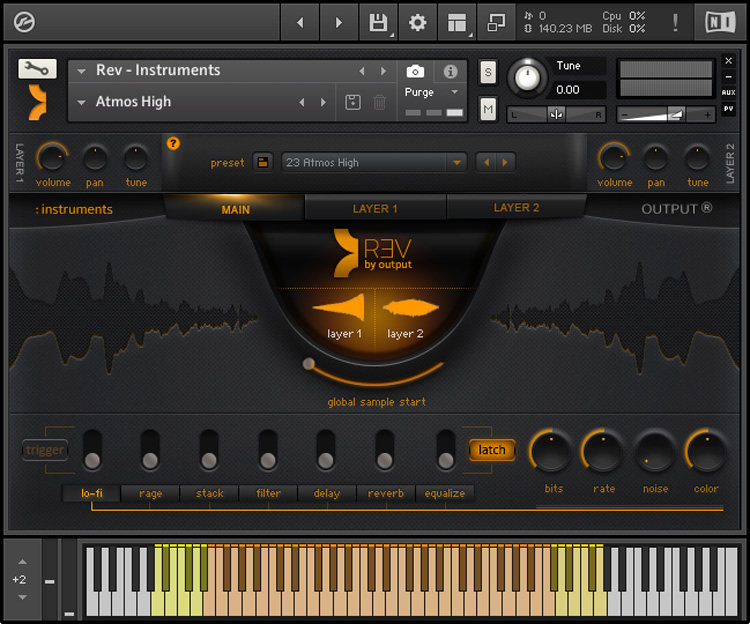Viewport: 750px width, 624px height.
Task: Select the stack effect tab
Action: point(209,493)
